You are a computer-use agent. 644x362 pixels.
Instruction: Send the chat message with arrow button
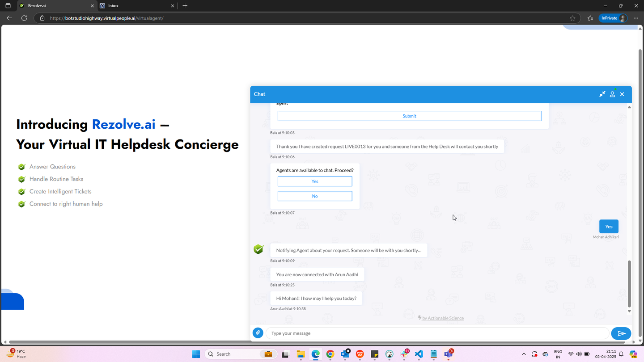621,333
